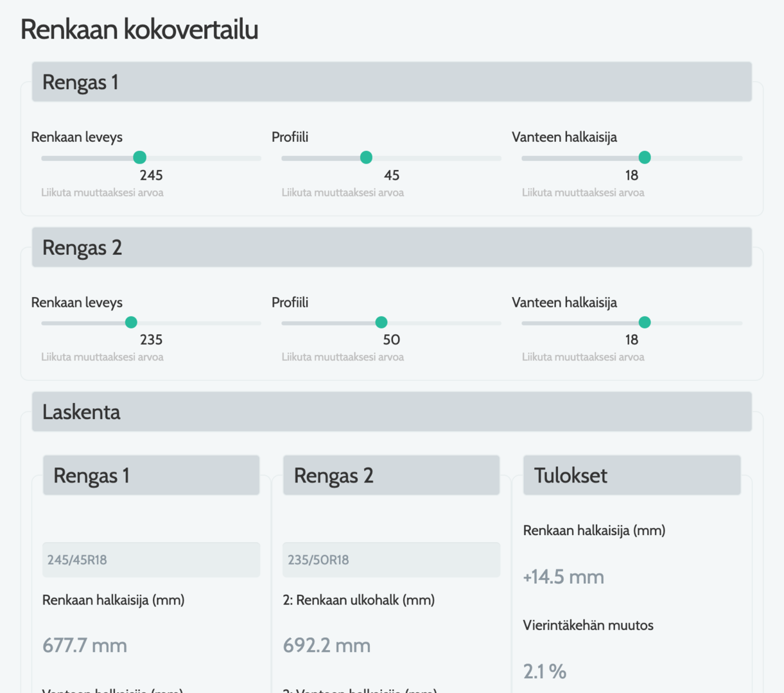Click the Rengas 1 Profiili slider handle
784x693 pixels.
366,157
